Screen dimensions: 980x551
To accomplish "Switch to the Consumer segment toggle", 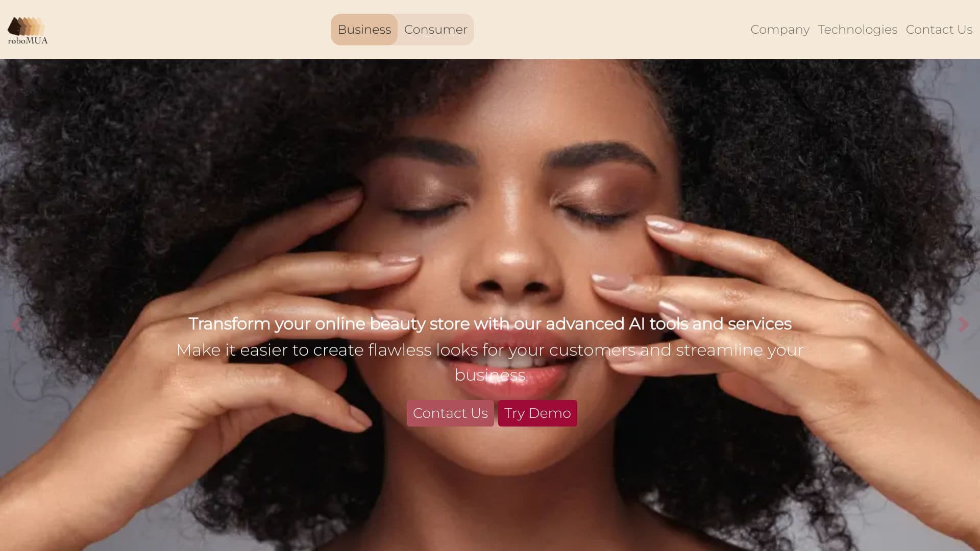I will point(435,30).
